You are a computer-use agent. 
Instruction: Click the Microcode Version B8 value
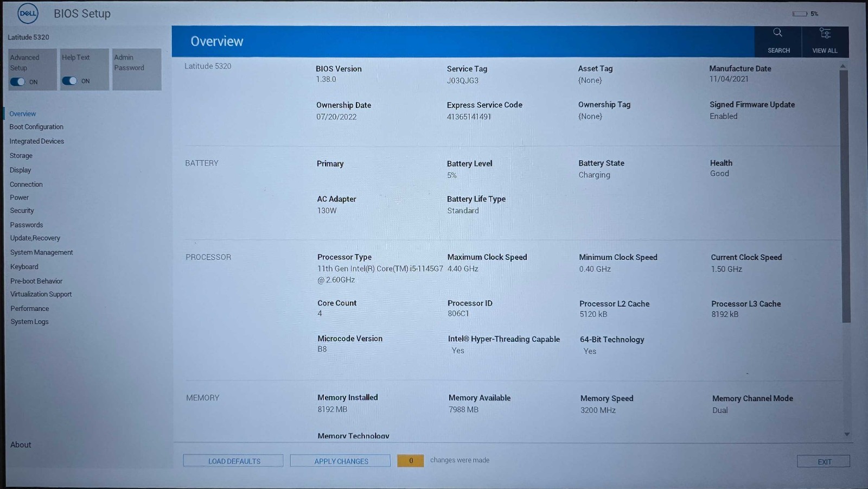322,349
